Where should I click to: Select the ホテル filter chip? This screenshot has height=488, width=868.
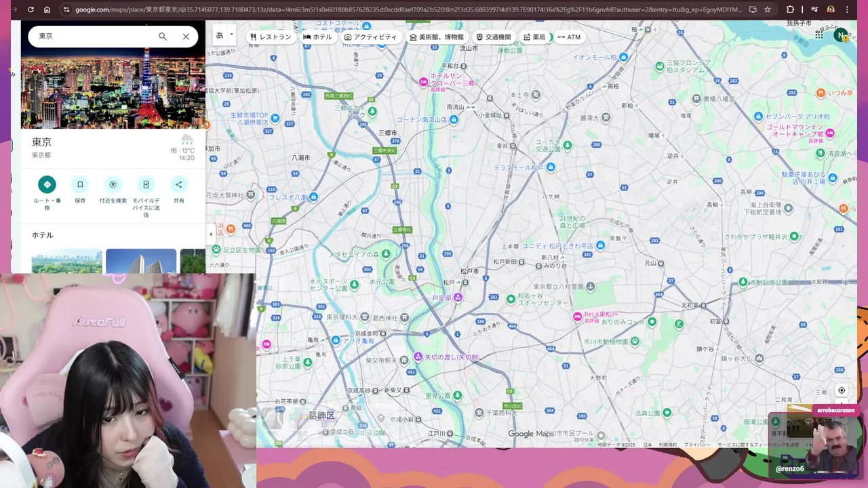(317, 37)
